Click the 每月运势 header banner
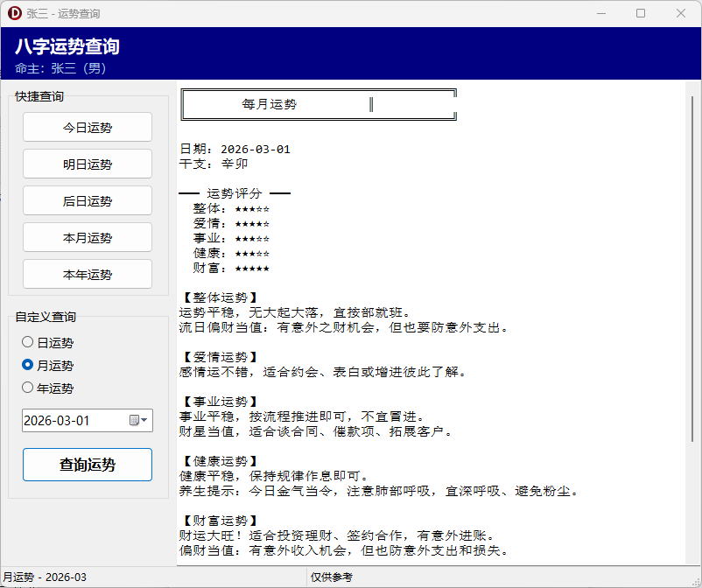Screen dimensions: 702x588 [x=319, y=103]
